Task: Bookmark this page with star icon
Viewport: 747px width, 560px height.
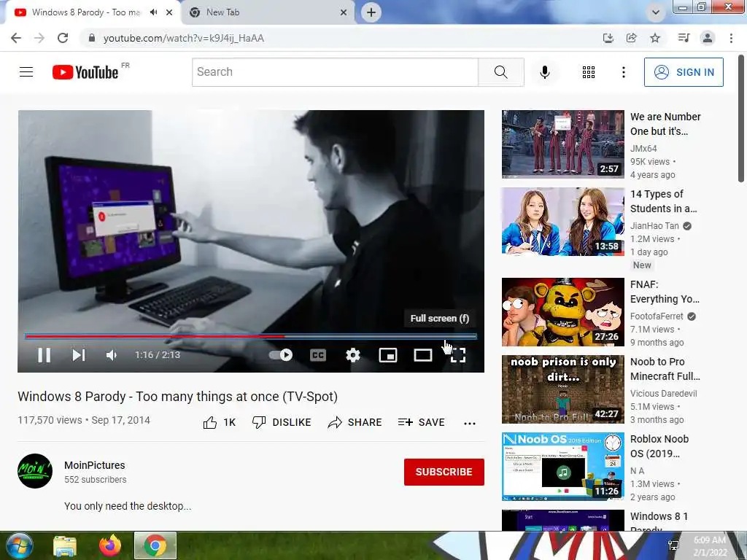Action: [655, 38]
